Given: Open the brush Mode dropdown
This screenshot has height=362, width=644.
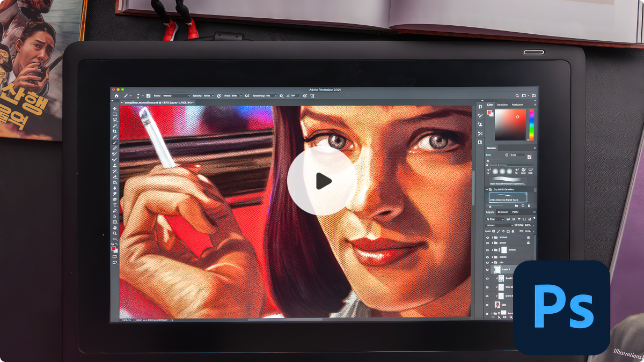Looking at the screenshot, I should [177, 95].
